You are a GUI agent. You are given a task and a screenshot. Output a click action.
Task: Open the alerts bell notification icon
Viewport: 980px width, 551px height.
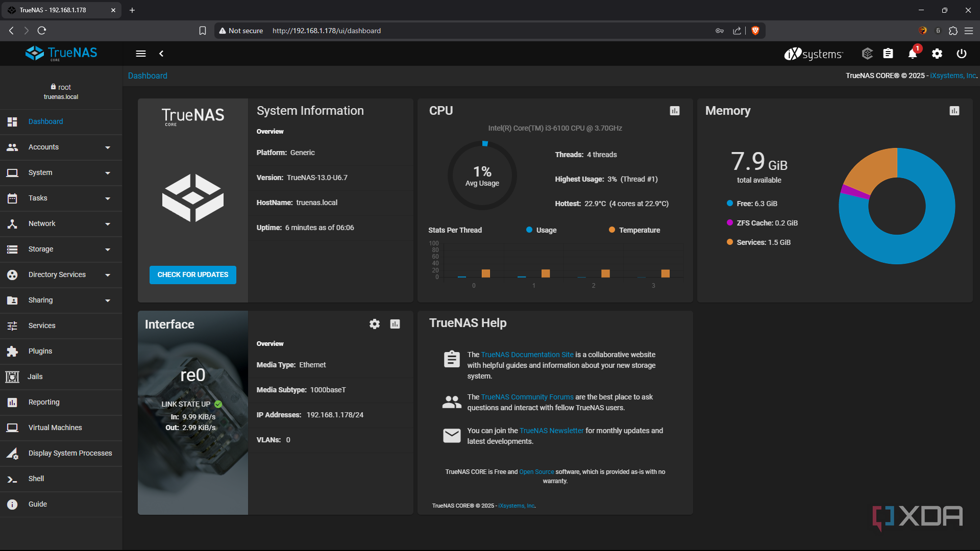point(913,54)
